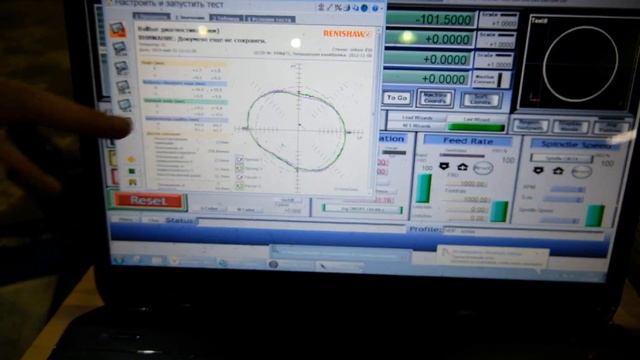Click the DRO field showing -101.5000
Image resolution: width=640 pixels, height=360 pixels.
430,20
